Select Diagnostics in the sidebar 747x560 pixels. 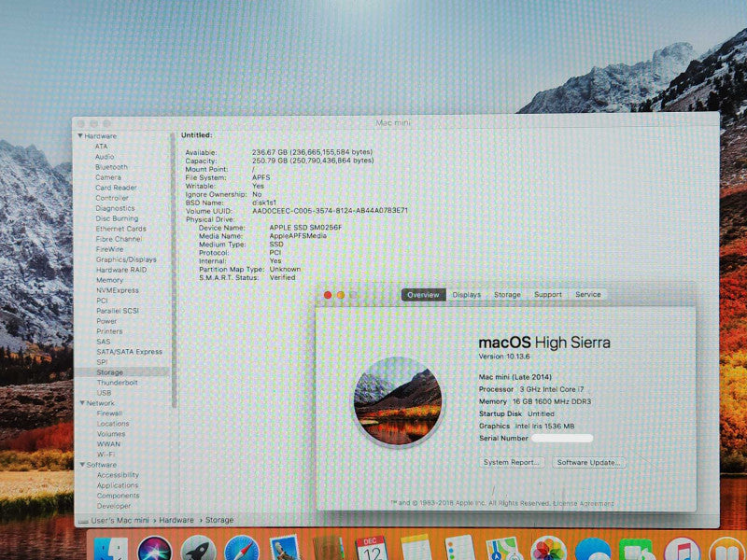pos(115,208)
